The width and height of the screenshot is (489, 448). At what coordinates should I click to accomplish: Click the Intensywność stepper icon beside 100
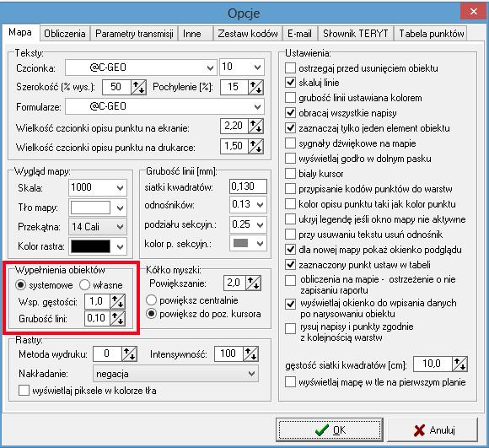(x=250, y=354)
